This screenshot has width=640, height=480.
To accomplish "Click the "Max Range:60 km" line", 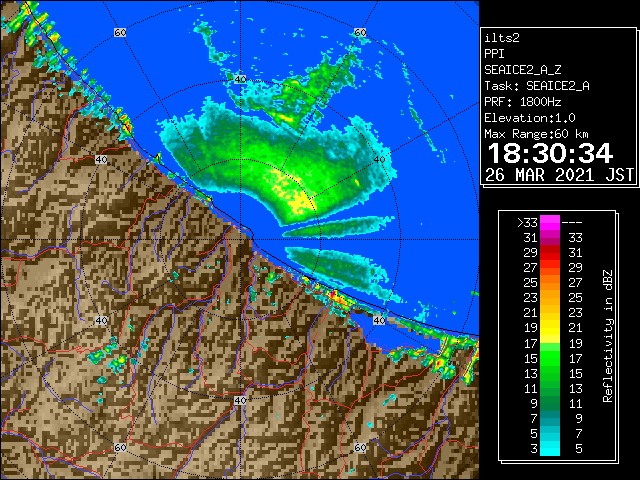I will click(536, 134).
